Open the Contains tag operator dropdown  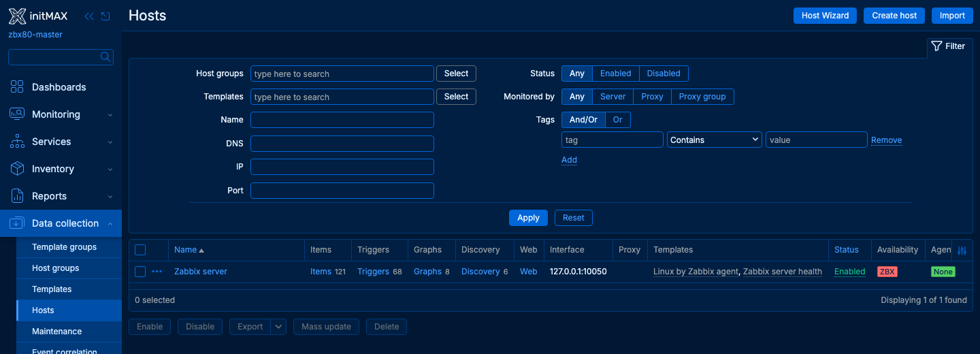pos(714,140)
